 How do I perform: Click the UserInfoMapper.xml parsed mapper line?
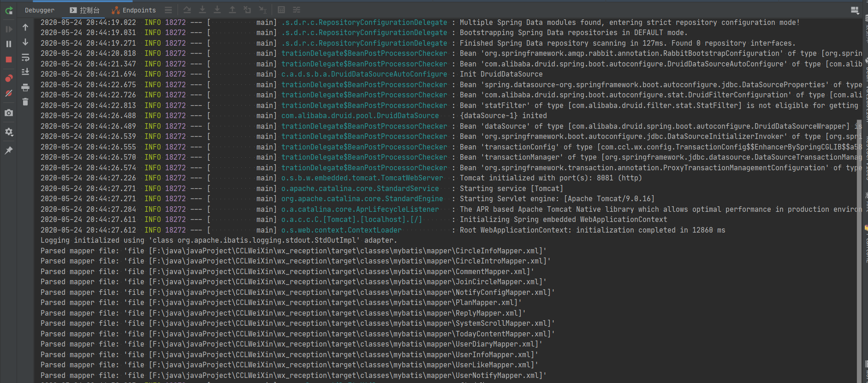289,355
